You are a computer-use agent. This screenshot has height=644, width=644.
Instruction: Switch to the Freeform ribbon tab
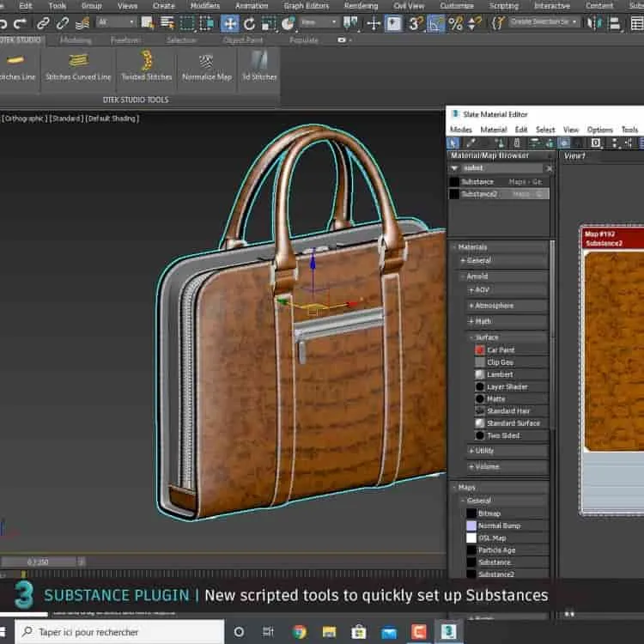coord(125,40)
